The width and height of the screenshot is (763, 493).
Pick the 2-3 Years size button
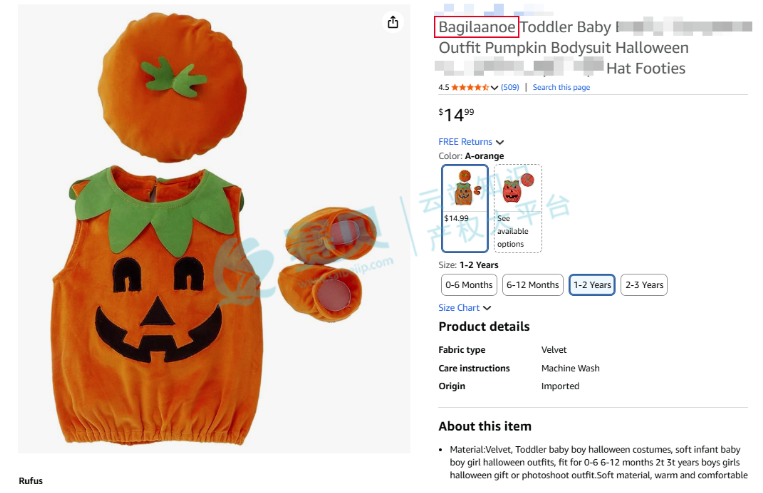(x=644, y=285)
